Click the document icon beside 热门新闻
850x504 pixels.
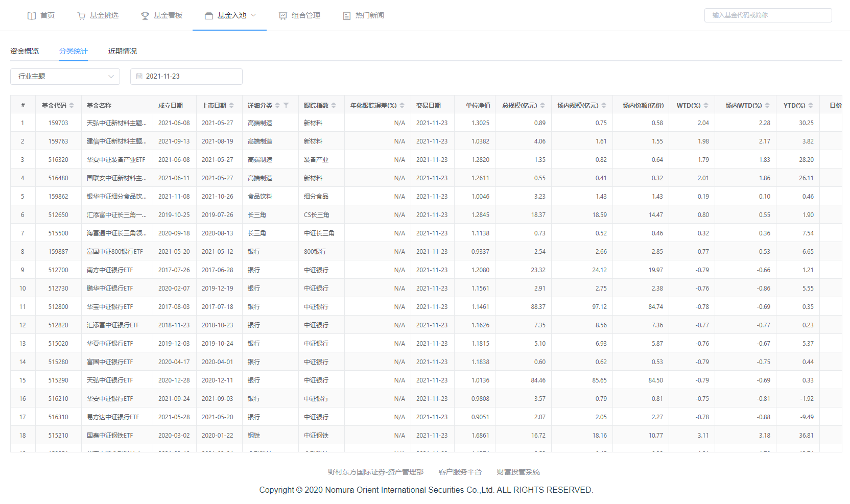point(347,16)
